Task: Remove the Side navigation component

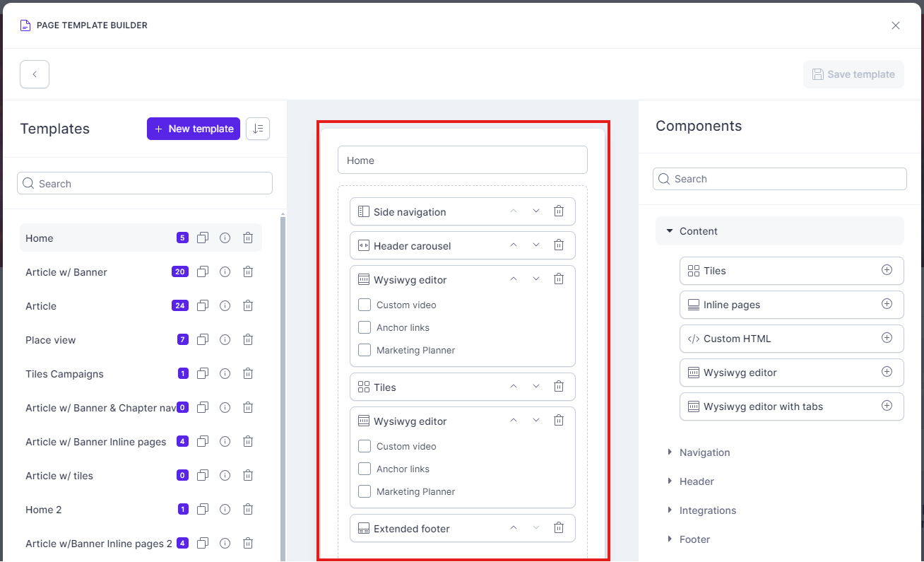Action: coord(558,211)
